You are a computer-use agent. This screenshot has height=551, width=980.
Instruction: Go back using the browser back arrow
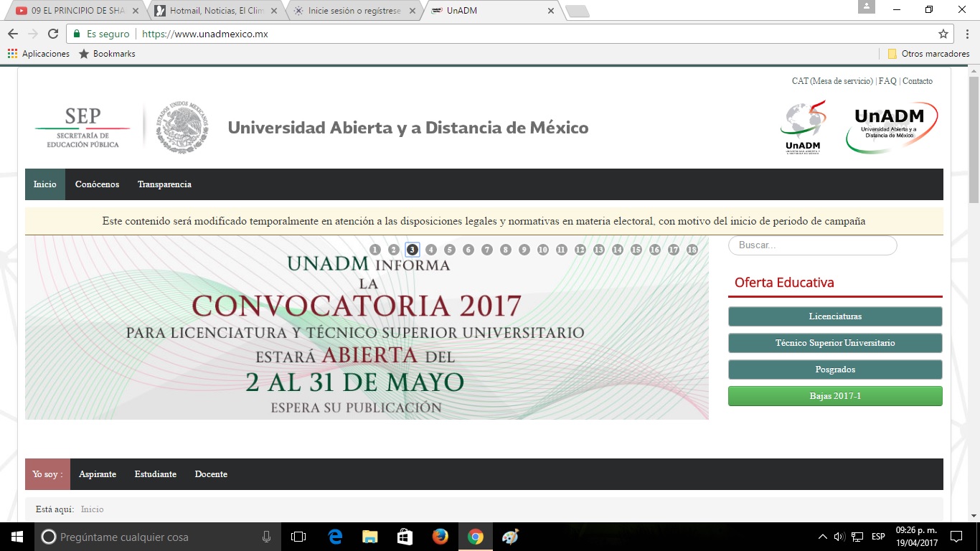tap(13, 34)
